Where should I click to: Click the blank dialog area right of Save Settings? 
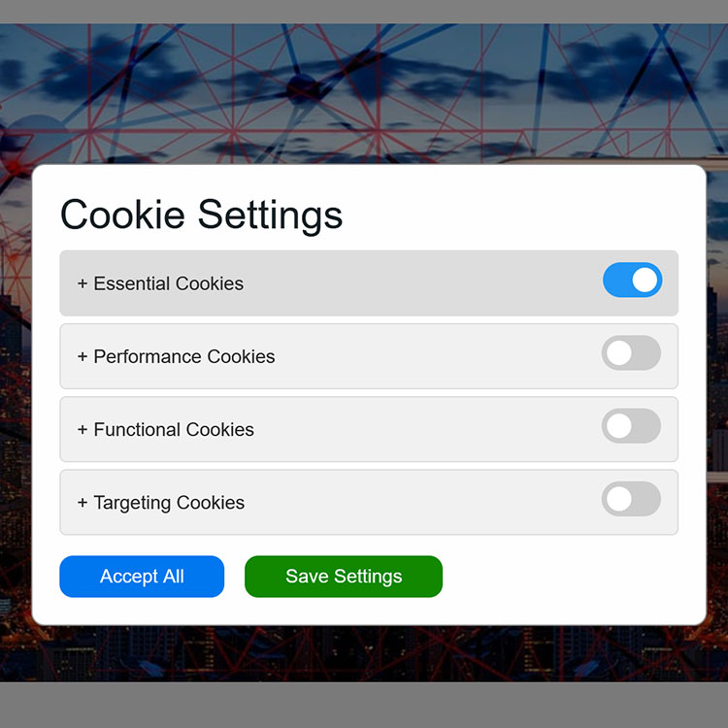pyautogui.click(x=573, y=577)
